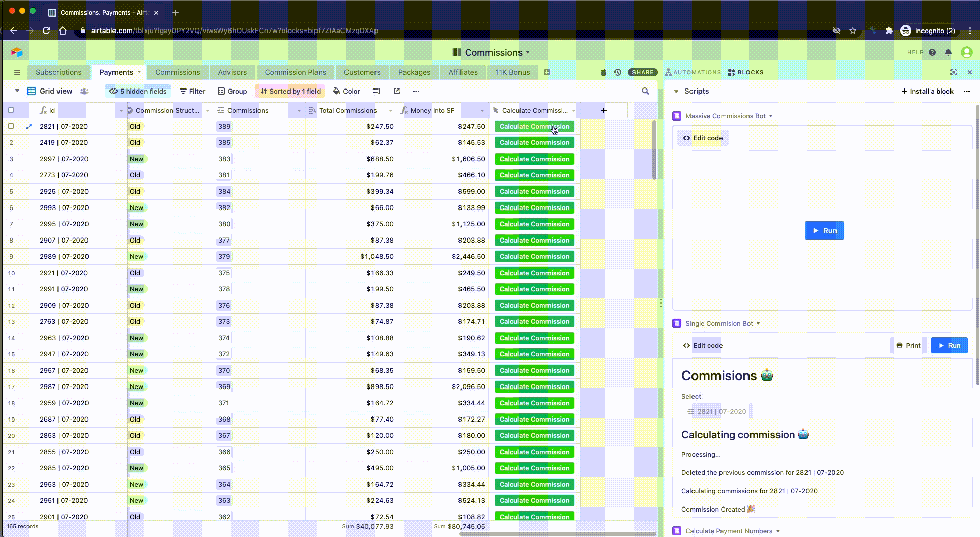Viewport: 980px width, 537px height.
Task: Click the grid horizontal scrollbar
Action: coord(558,534)
